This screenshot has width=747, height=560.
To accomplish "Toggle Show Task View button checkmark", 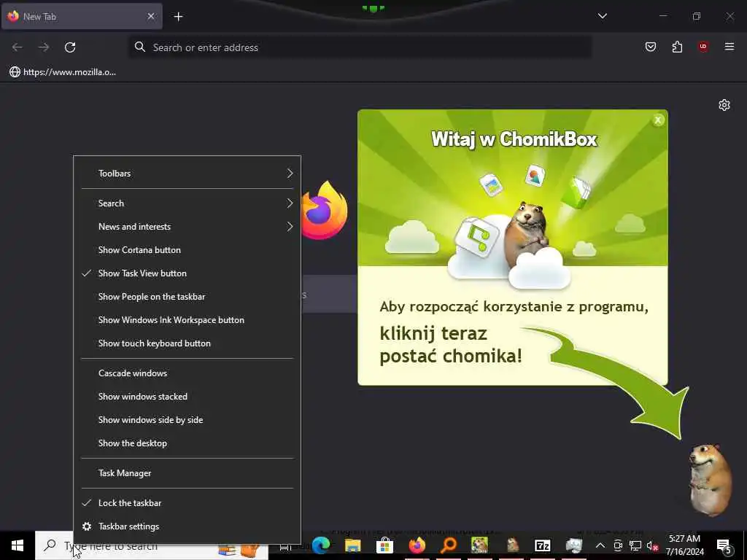I will [187, 273].
